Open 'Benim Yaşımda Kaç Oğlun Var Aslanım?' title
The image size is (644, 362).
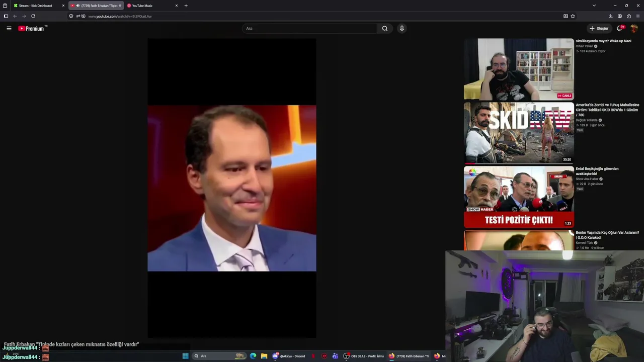607,235
